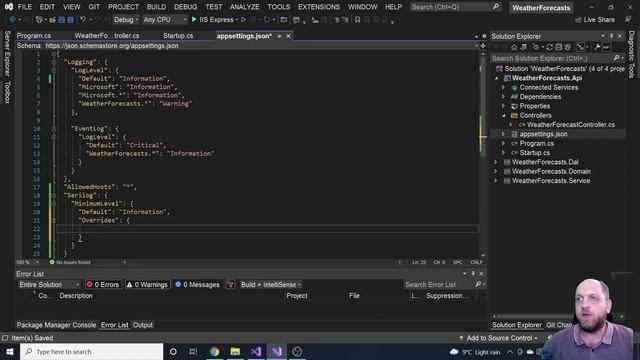Viewport: 640px width, 360px height.
Task: Open the Package Manager Console tab
Action: coord(56,325)
